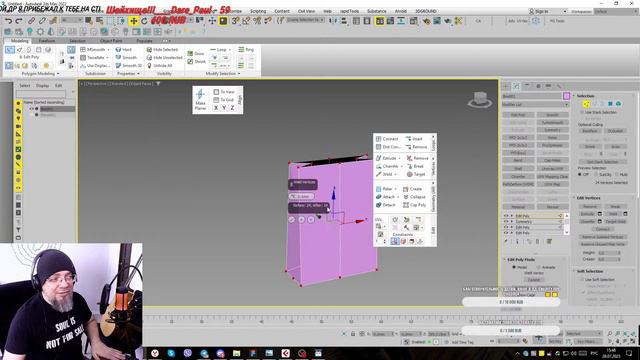Click the TurboSmooth modifier button

tap(552, 122)
